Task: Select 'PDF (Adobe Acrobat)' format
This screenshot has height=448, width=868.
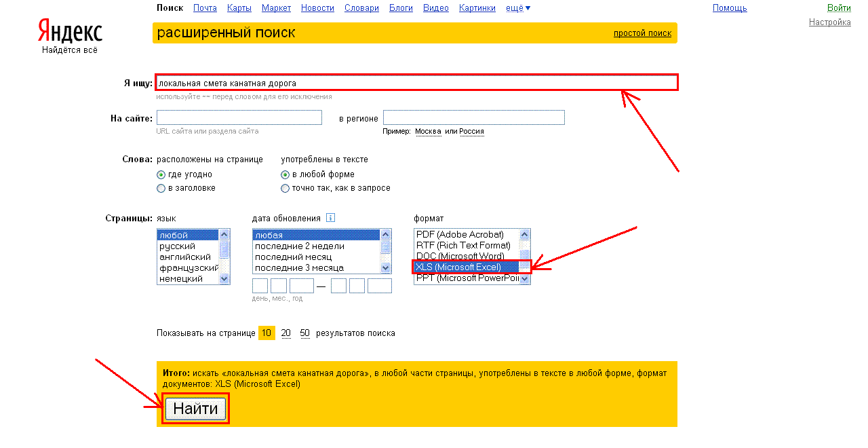Action: 467,234
